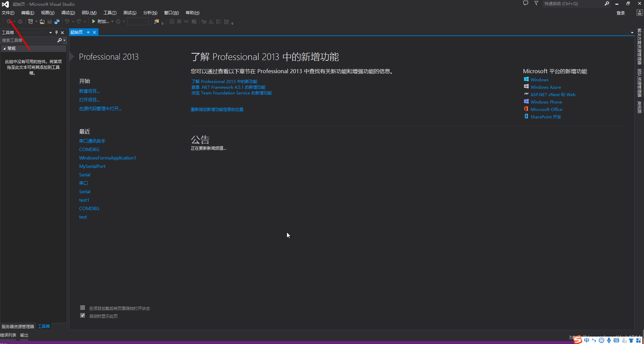Click the green Start (附加) play icon
This screenshot has height=344, width=644.
point(94,22)
